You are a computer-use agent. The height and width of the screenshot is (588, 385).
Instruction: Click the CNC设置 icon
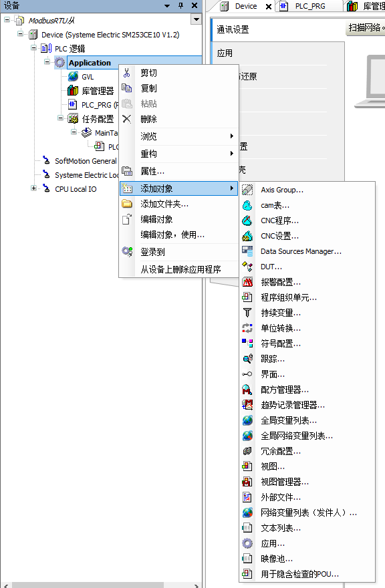tap(247, 236)
